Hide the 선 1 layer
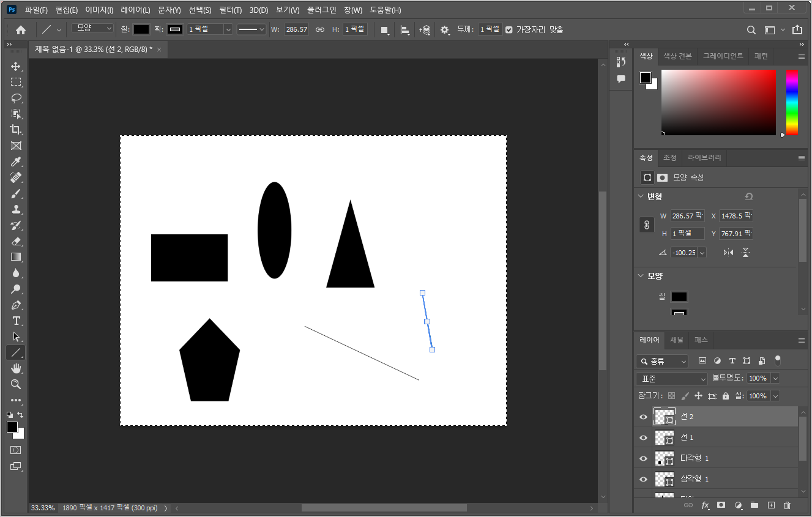Viewport: 812px width, 517px height. pos(643,437)
